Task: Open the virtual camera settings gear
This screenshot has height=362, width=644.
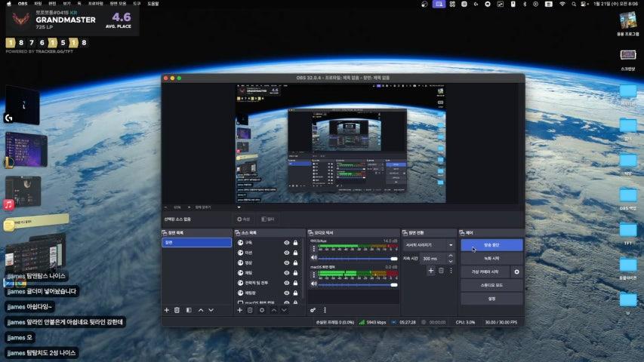Action: coord(517,271)
